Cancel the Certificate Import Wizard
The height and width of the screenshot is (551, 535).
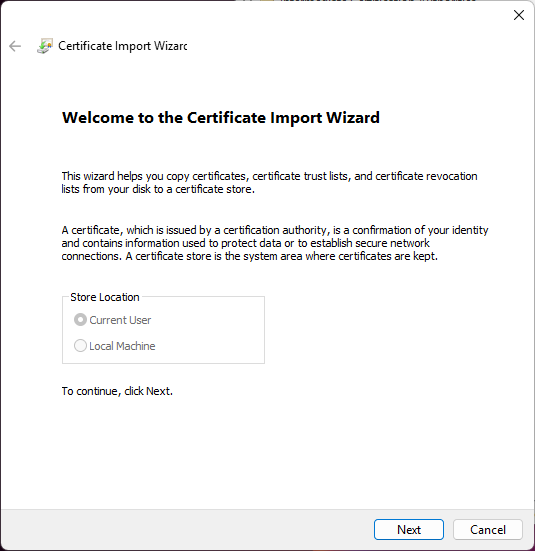tap(488, 529)
